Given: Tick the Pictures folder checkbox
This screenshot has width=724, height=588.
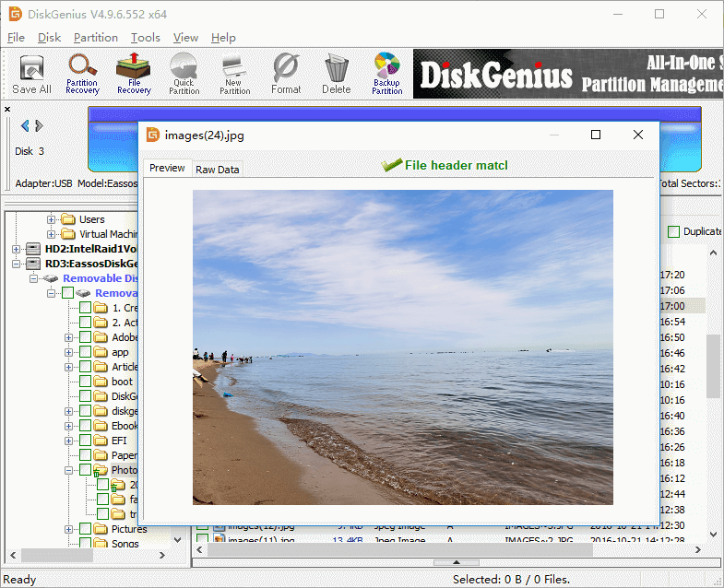Looking at the screenshot, I should (86, 529).
